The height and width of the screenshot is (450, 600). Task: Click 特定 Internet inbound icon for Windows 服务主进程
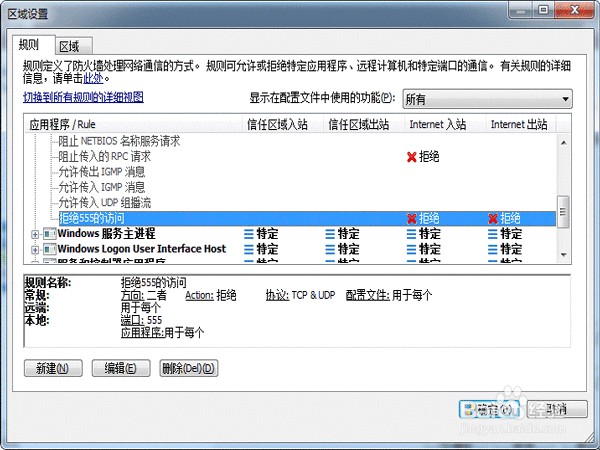point(411,234)
